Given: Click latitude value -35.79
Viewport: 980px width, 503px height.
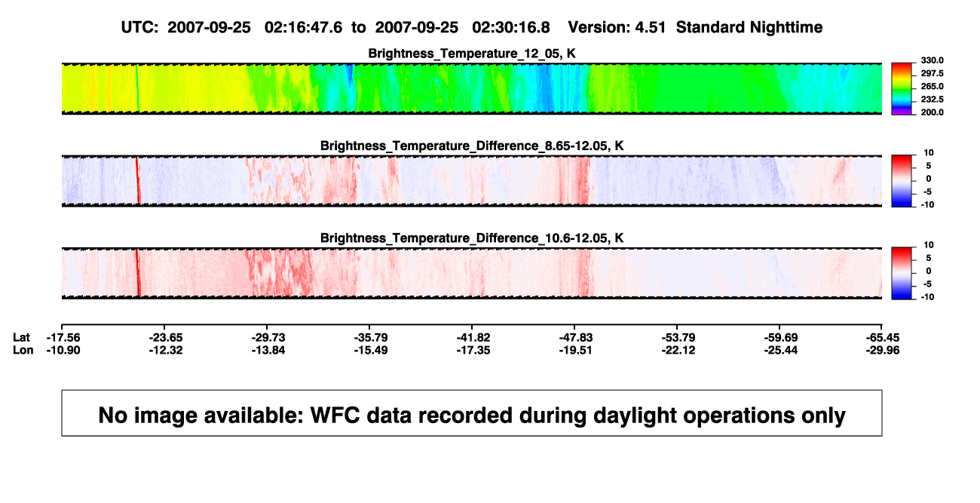Looking at the screenshot, I should 370,336.
